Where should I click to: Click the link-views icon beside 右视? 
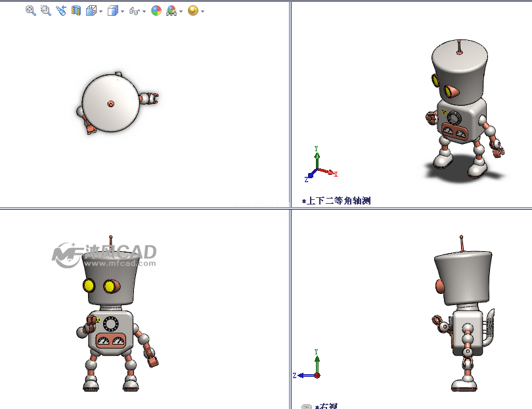(x=307, y=406)
